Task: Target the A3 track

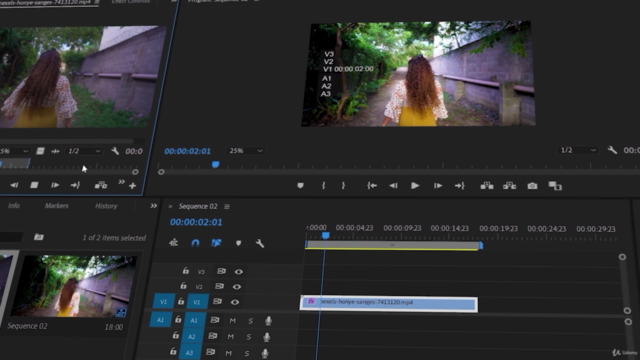Action: (x=189, y=352)
